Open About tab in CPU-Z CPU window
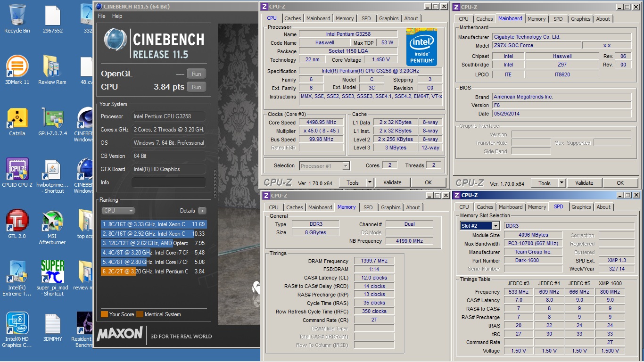This screenshot has width=644, height=362. click(x=411, y=18)
